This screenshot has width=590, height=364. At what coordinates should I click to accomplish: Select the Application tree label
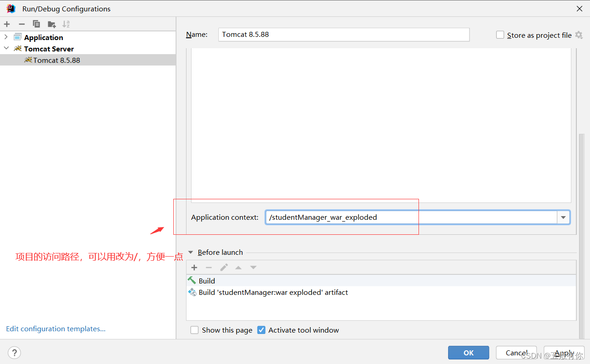(x=44, y=37)
